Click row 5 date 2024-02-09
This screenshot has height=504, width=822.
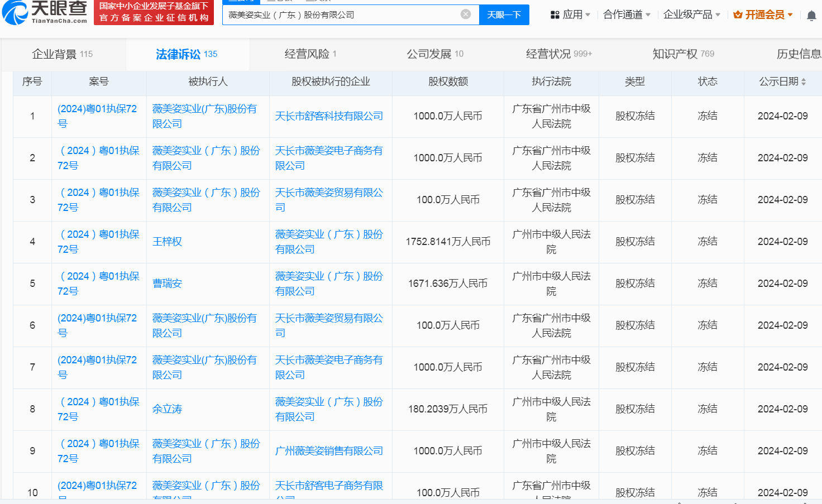coord(782,284)
